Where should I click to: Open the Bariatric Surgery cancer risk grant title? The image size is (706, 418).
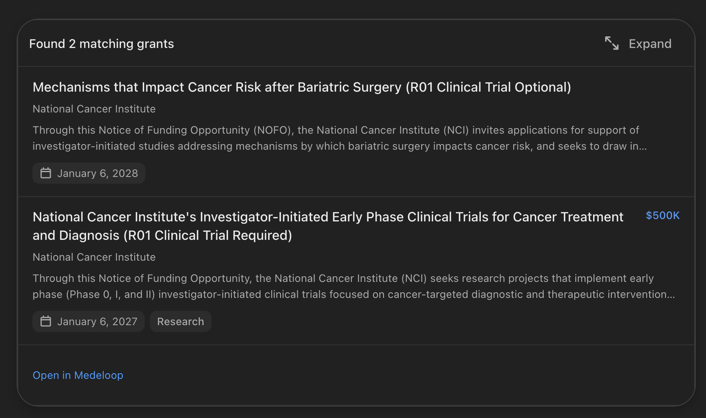click(301, 87)
